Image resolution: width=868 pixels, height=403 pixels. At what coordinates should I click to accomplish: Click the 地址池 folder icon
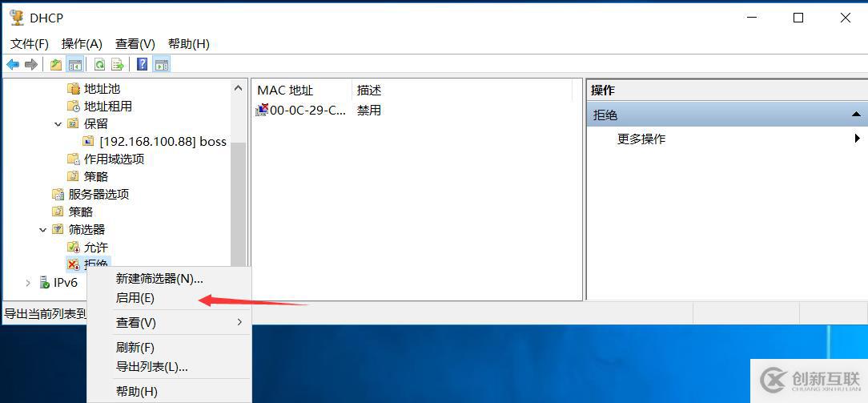(73, 89)
